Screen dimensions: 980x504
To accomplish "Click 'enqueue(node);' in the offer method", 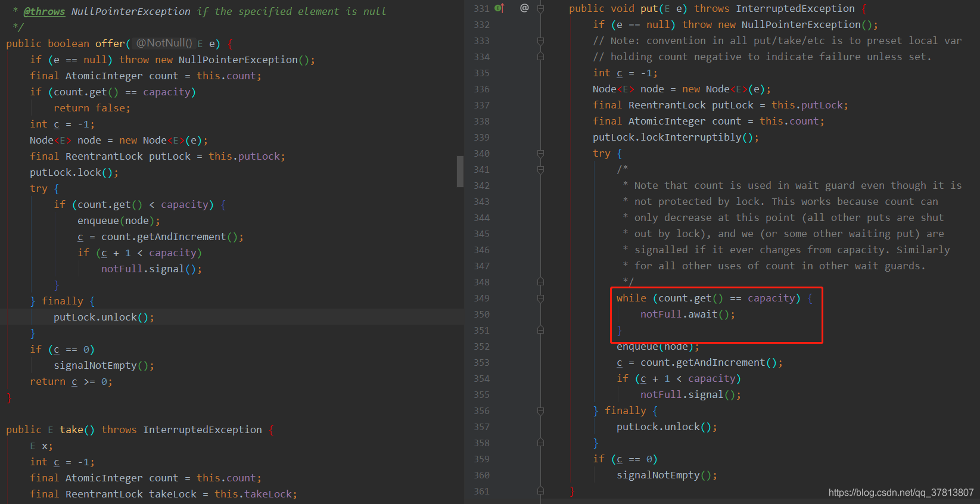I will pos(119,220).
